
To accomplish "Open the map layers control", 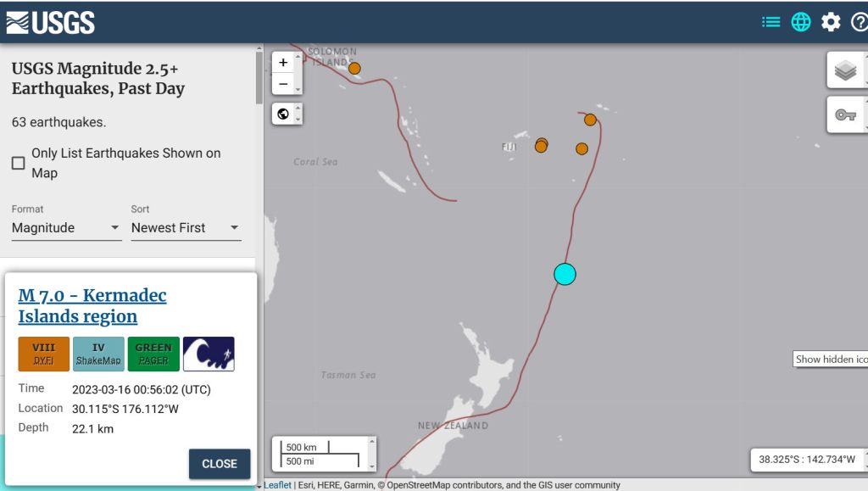I will 845,70.
